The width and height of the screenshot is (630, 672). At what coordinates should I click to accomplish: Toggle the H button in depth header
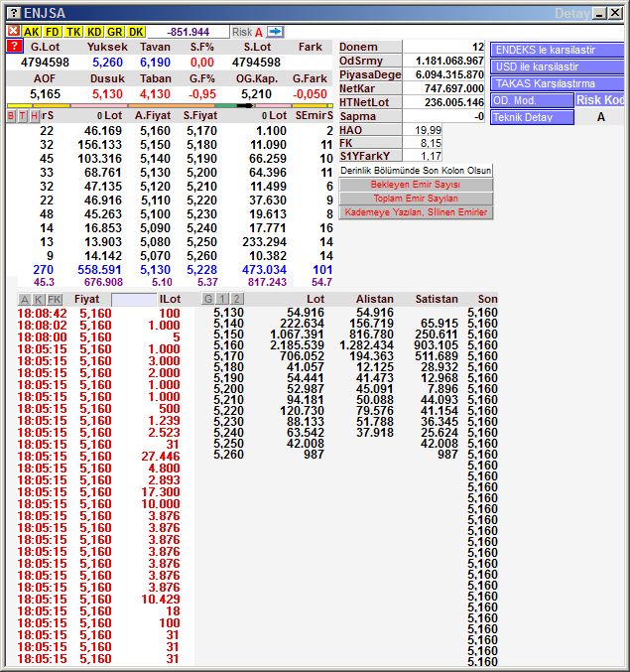(x=35, y=116)
